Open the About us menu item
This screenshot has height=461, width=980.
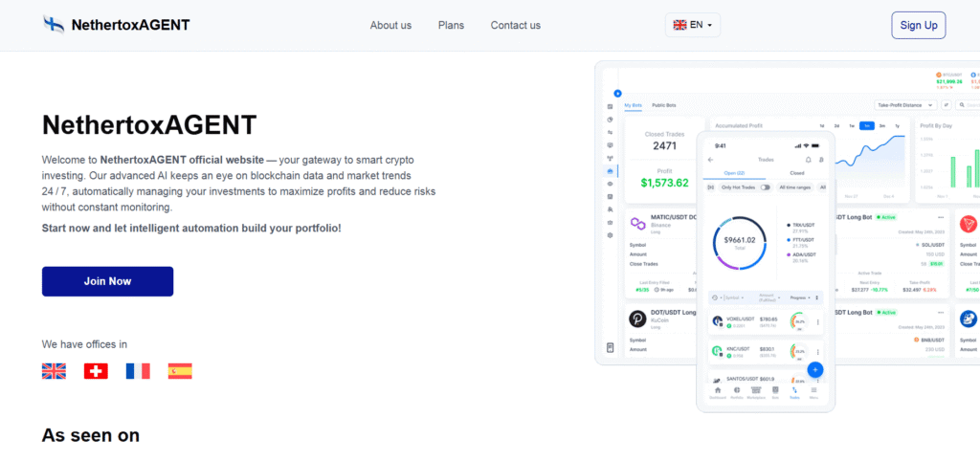click(x=390, y=25)
